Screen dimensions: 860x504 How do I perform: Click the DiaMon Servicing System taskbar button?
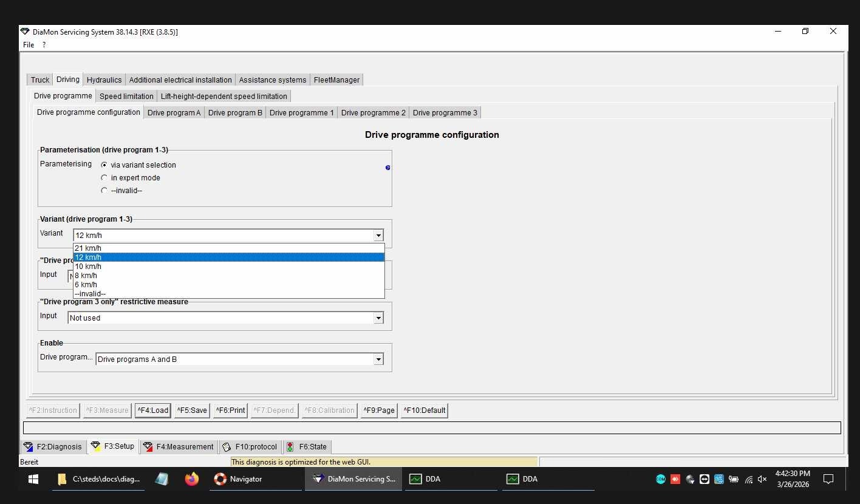click(x=353, y=479)
